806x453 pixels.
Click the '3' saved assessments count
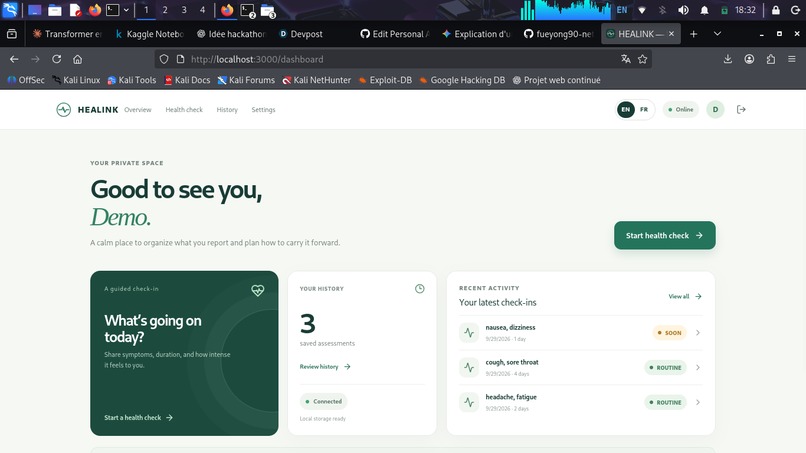[x=307, y=324]
